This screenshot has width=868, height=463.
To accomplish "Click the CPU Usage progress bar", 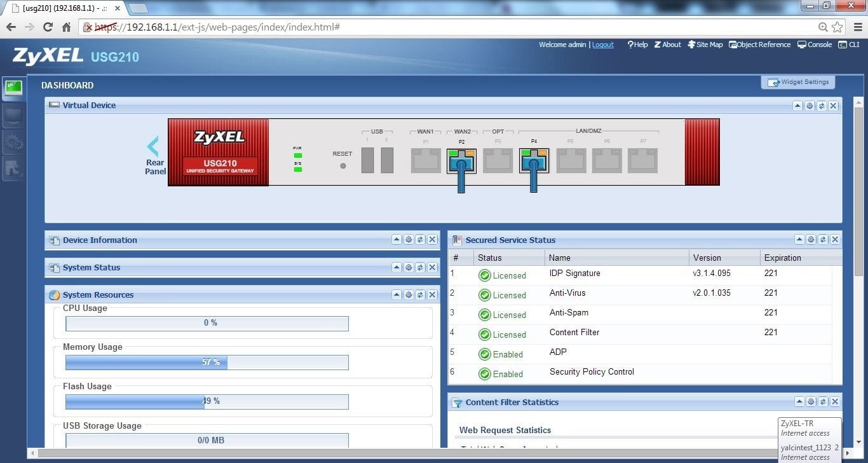I will click(207, 323).
